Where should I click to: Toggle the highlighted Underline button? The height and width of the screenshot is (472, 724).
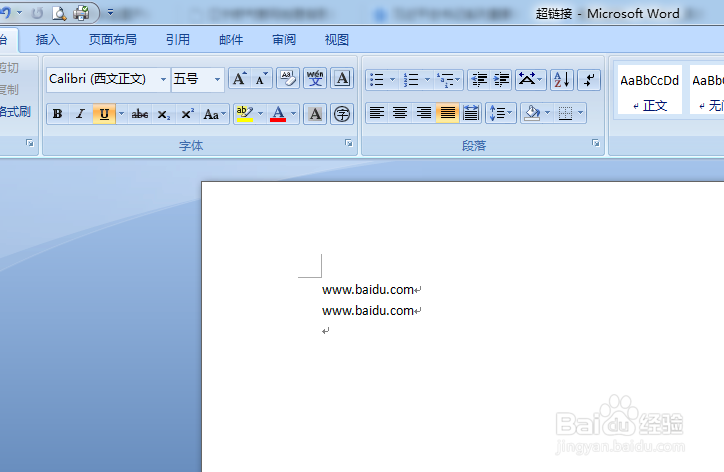point(104,114)
